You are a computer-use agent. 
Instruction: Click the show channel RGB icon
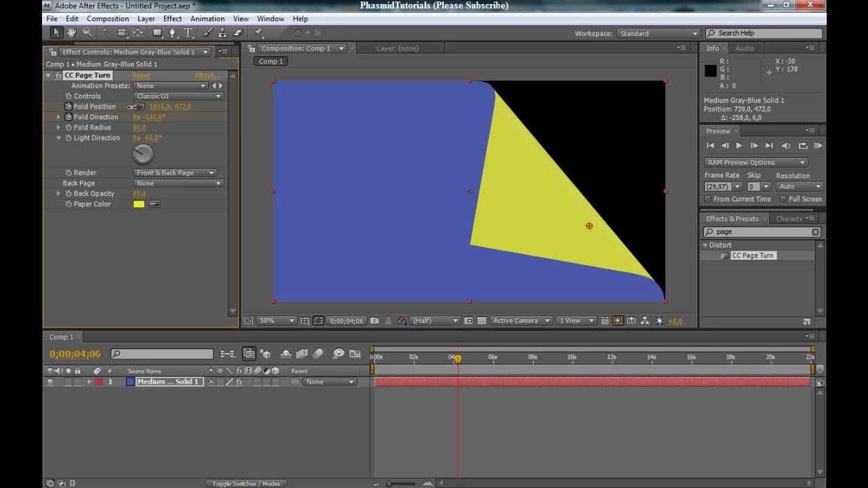[x=401, y=321]
